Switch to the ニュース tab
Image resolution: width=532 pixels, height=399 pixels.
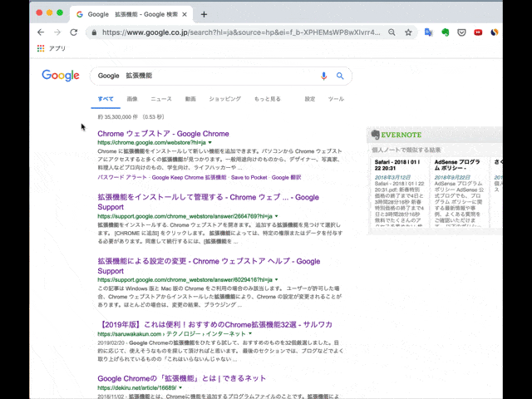[x=161, y=99]
